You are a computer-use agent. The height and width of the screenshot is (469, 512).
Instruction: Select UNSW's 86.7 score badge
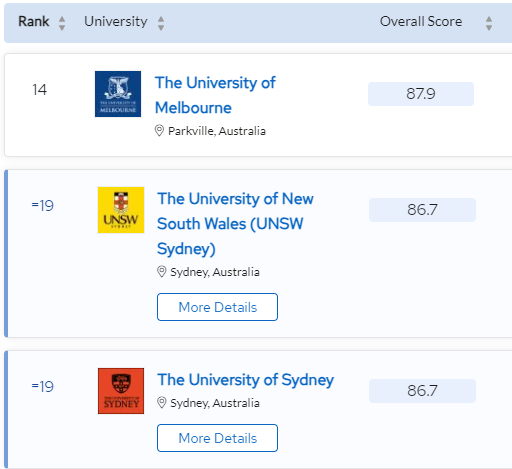coord(422,210)
